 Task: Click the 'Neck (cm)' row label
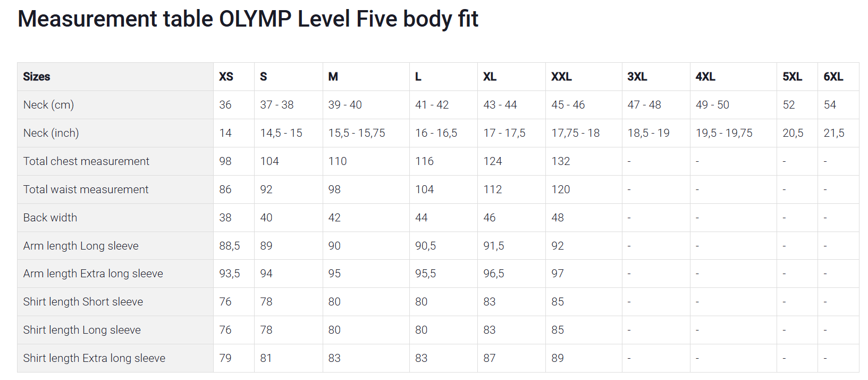coord(48,105)
